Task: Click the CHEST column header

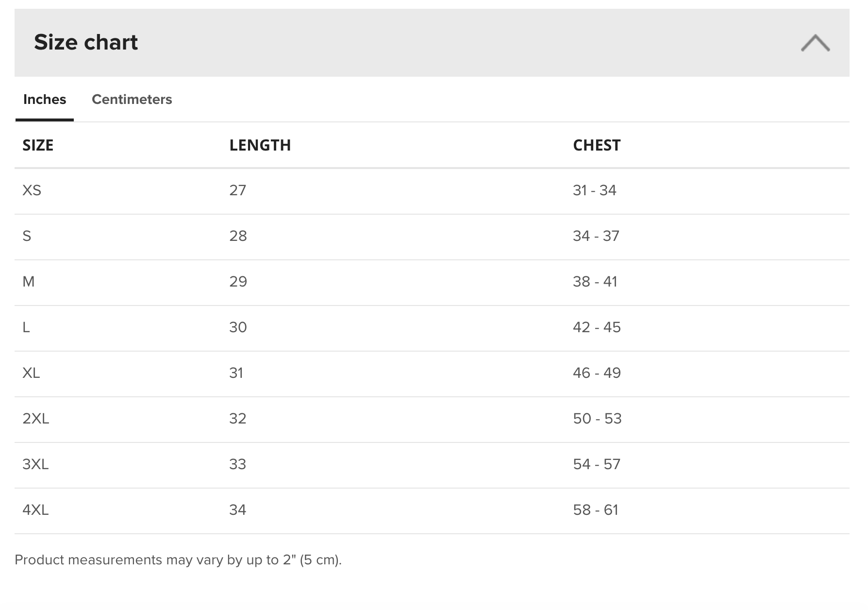Action: pyautogui.click(x=597, y=145)
